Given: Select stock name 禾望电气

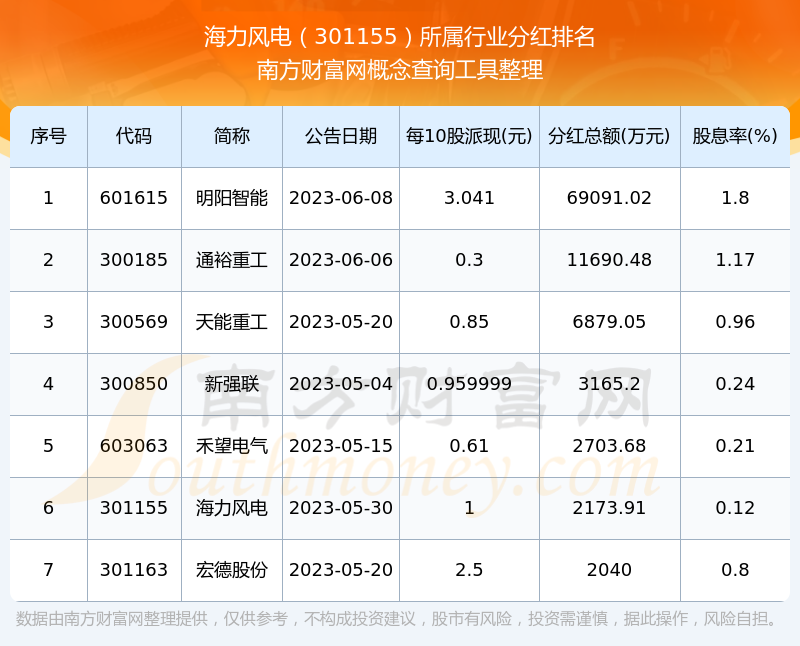Looking at the screenshot, I should pyautogui.click(x=232, y=446).
